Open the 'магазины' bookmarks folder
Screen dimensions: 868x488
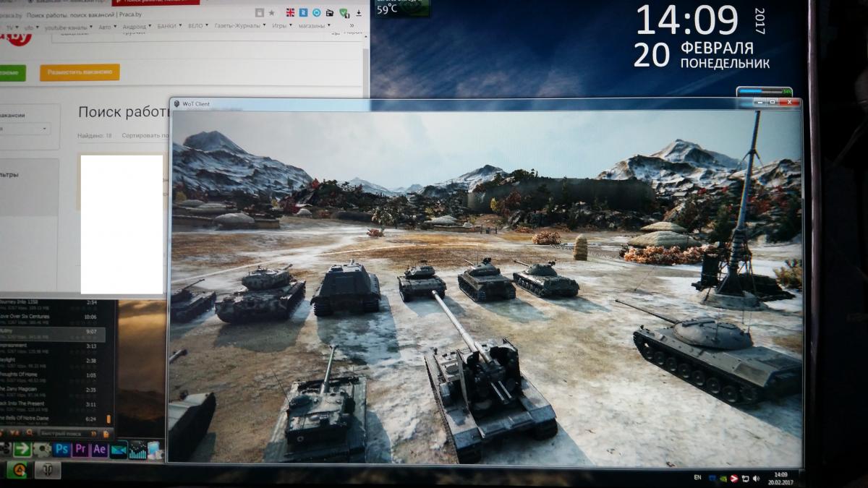[x=315, y=26]
